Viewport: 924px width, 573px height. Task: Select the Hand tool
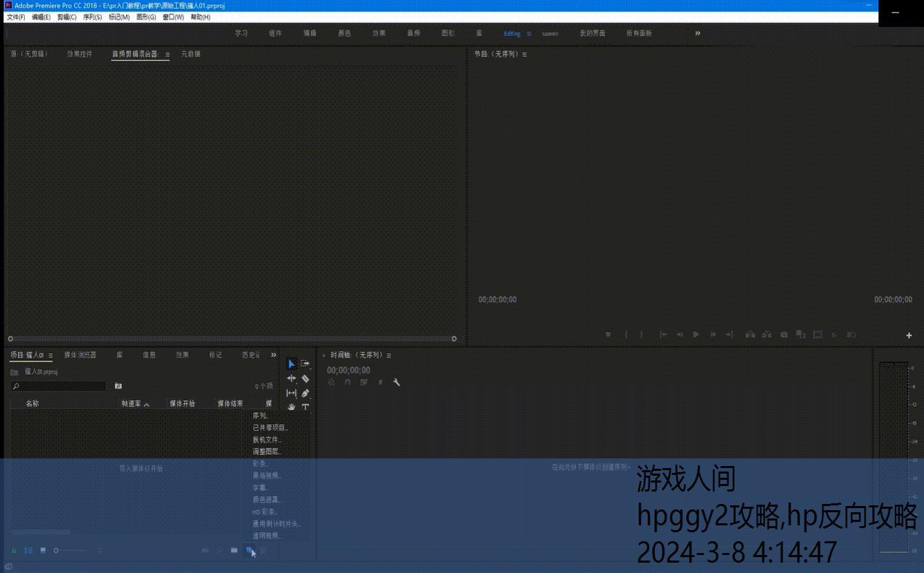click(x=291, y=407)
